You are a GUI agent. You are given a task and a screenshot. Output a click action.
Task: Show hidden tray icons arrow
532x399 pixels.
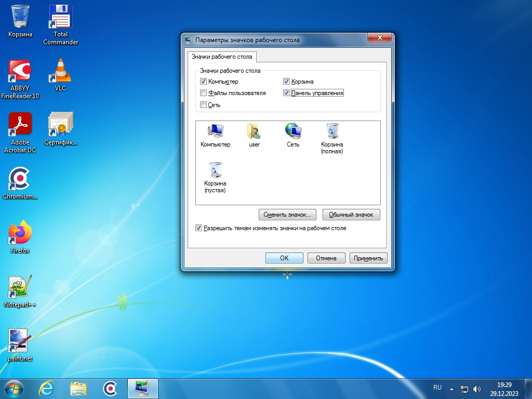[x=451, y=389]
